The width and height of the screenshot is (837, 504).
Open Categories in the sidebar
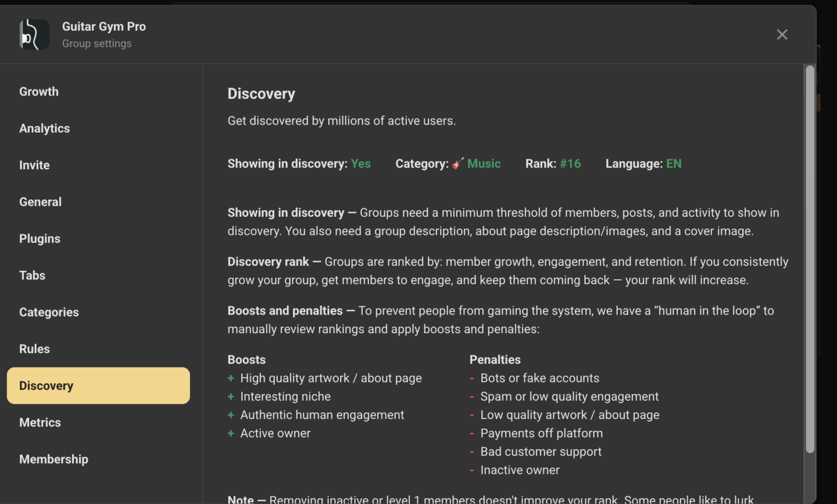click(x=49, y=312)
